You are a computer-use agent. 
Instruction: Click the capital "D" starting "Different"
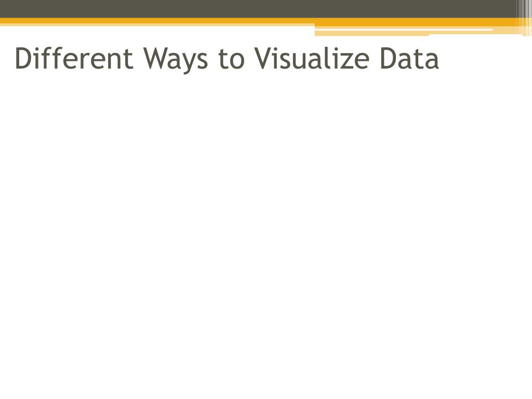pyautogui.click(x=24, y=58)
